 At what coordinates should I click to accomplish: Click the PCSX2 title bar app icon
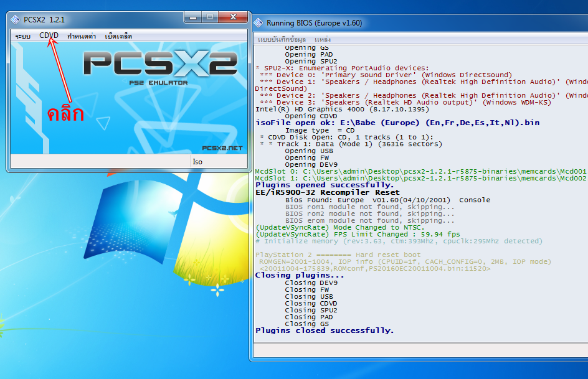click(x=16, y=19)
